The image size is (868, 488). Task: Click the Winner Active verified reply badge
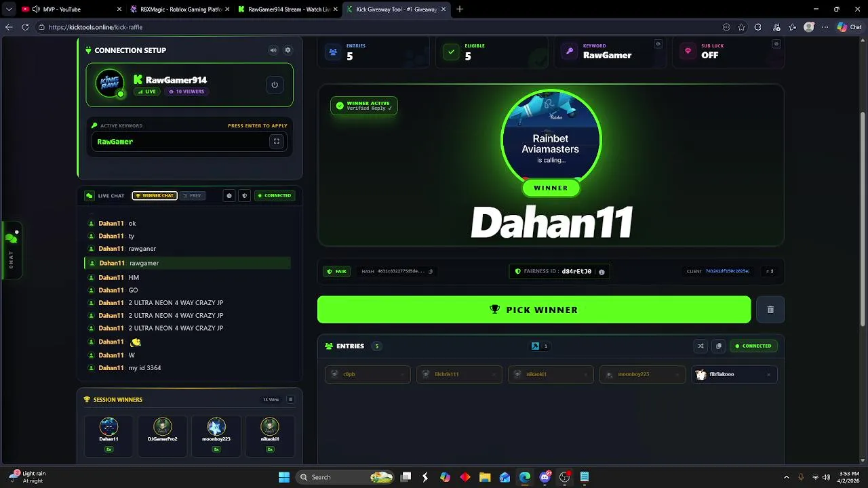pyautogui.click(x=364, y=106)
